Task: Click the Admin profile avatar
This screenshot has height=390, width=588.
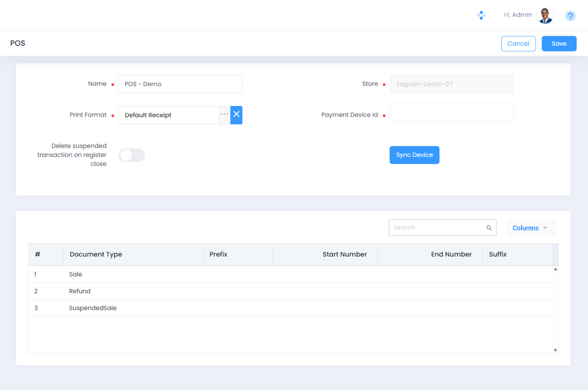Action: tap(545, 15)
